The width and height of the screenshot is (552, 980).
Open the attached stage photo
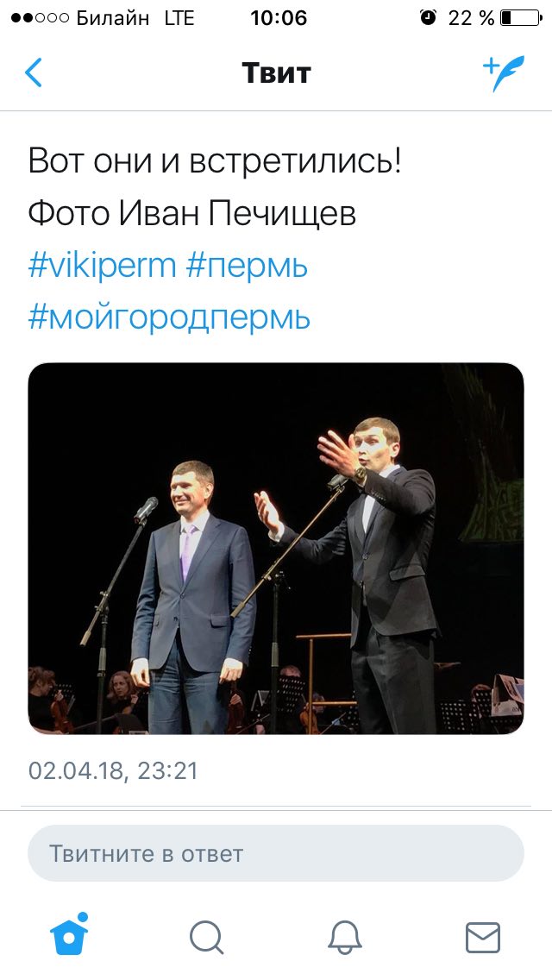(x=276, y=548)
